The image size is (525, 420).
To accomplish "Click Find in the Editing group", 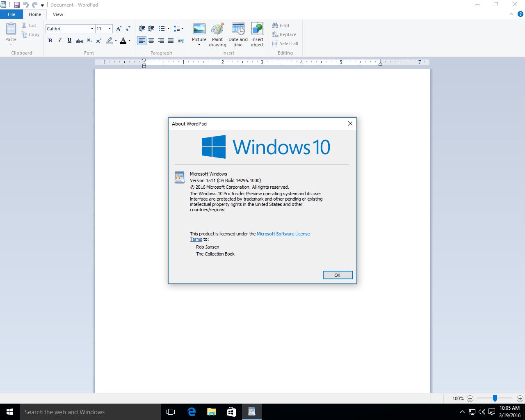I will 281,25.
